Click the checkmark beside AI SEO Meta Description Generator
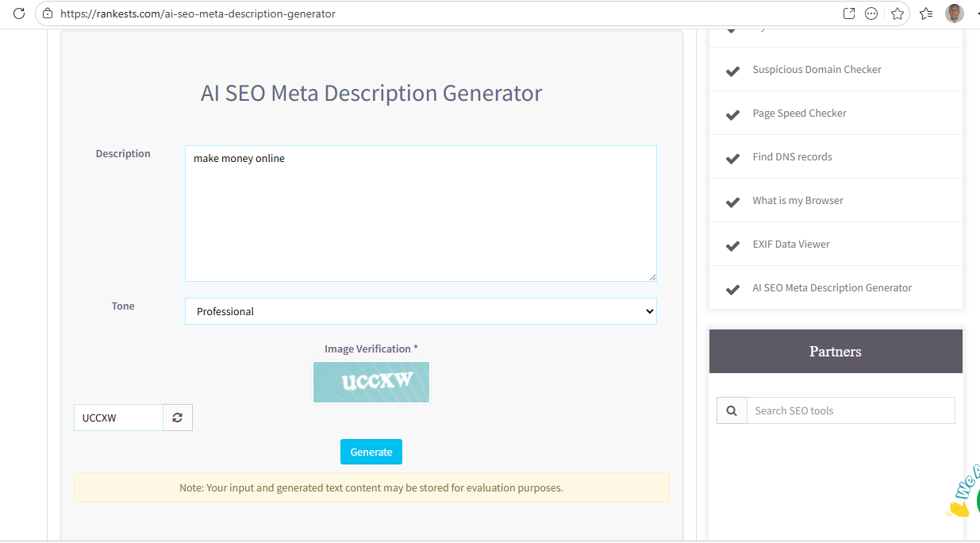 point(733,289)
